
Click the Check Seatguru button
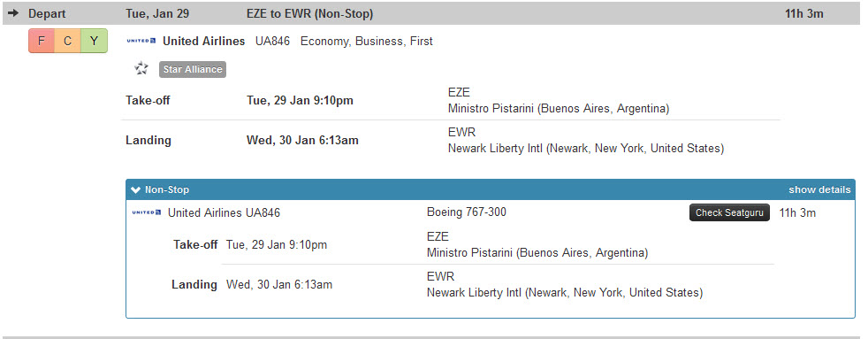tap(729, 212)
